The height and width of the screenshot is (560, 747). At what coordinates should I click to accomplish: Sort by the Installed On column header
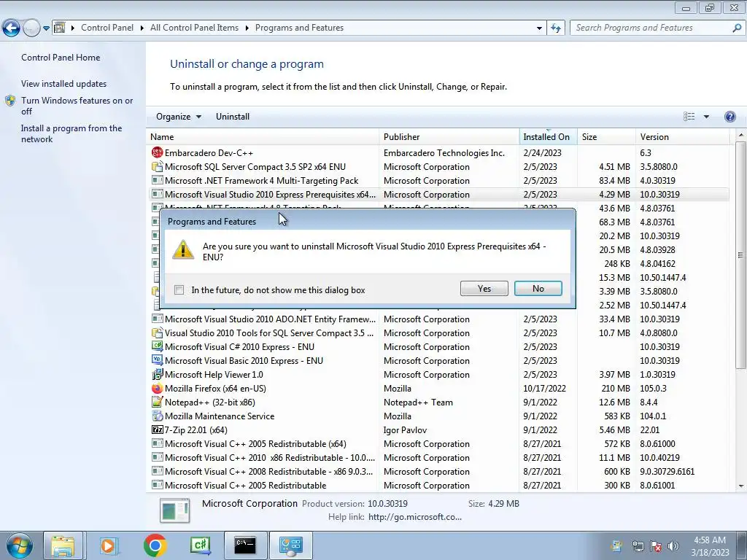[549, 136]
